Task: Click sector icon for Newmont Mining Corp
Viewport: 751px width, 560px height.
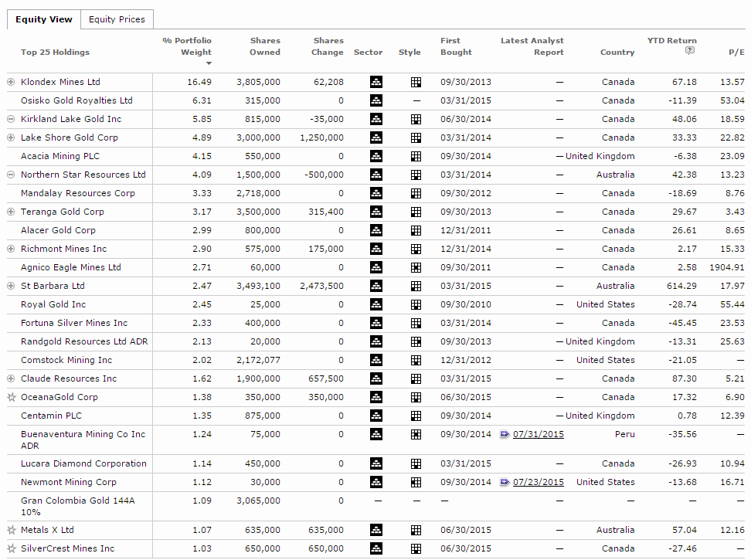Action: pos(376,482)
